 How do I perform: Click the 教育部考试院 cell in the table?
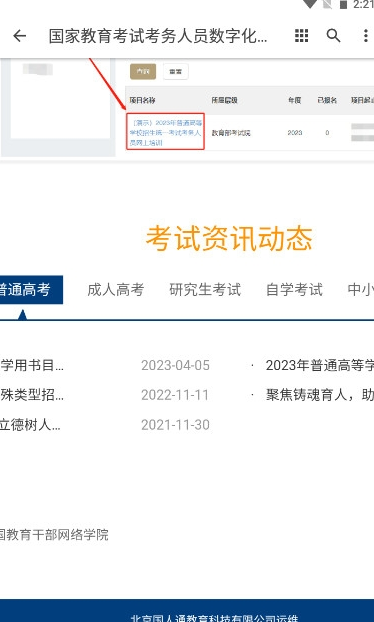click(231, 133)
